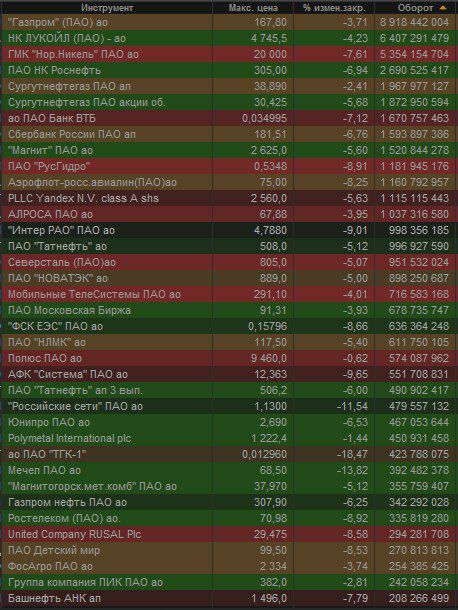Click Роснефть percent change -6,94
The width and height of the screenshot is (458, 610).
(x=355, y=70)
